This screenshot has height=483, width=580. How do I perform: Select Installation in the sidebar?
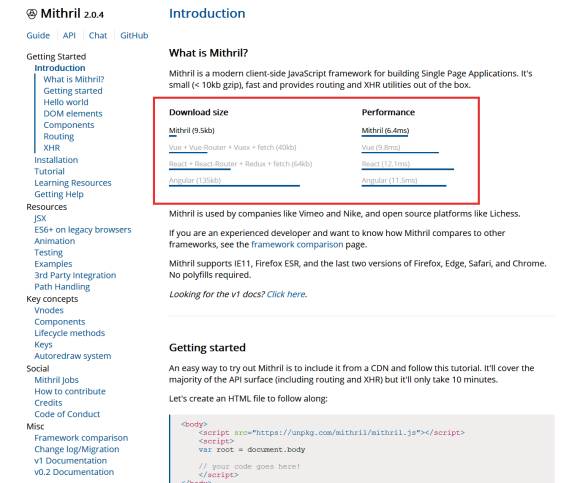[56, 160]
